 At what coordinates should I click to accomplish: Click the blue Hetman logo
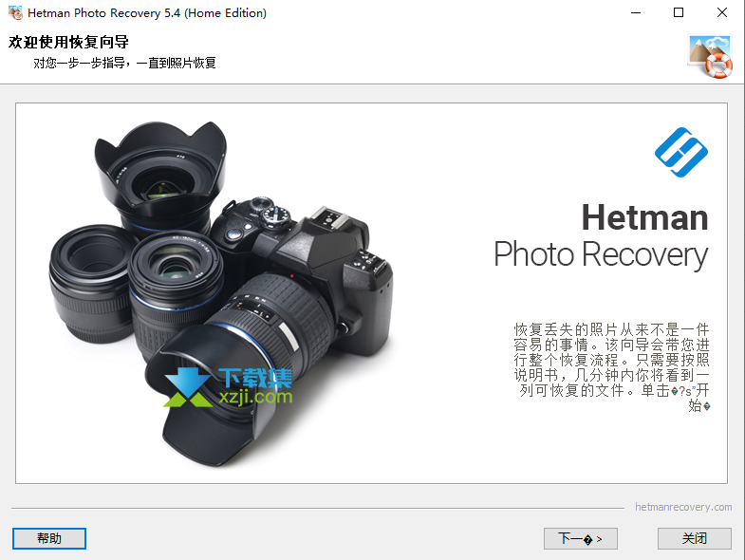tap(681, 152)
